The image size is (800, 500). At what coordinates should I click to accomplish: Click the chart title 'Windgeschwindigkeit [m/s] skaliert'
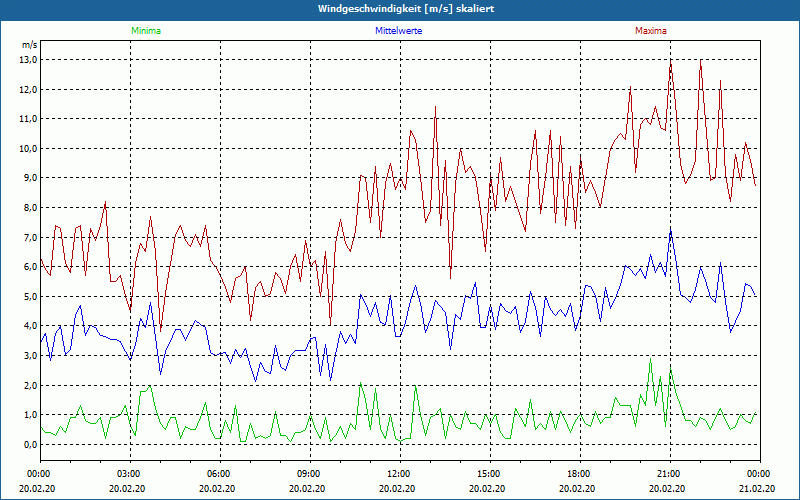406,9
